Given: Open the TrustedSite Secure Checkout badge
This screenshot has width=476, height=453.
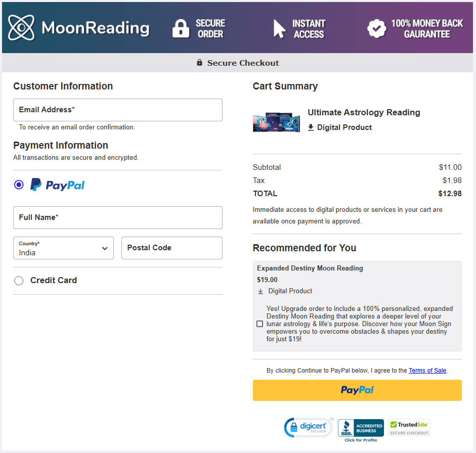Looking at the screenshot, I should tap(409, 428).
